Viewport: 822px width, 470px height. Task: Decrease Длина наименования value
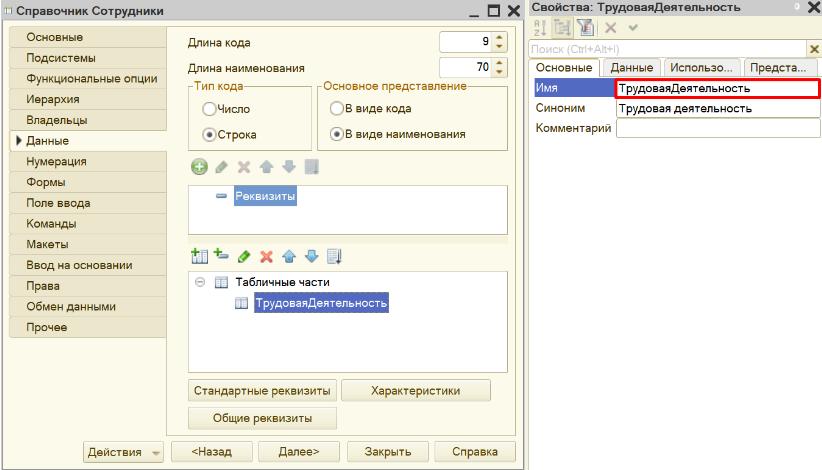pos(500,72)
